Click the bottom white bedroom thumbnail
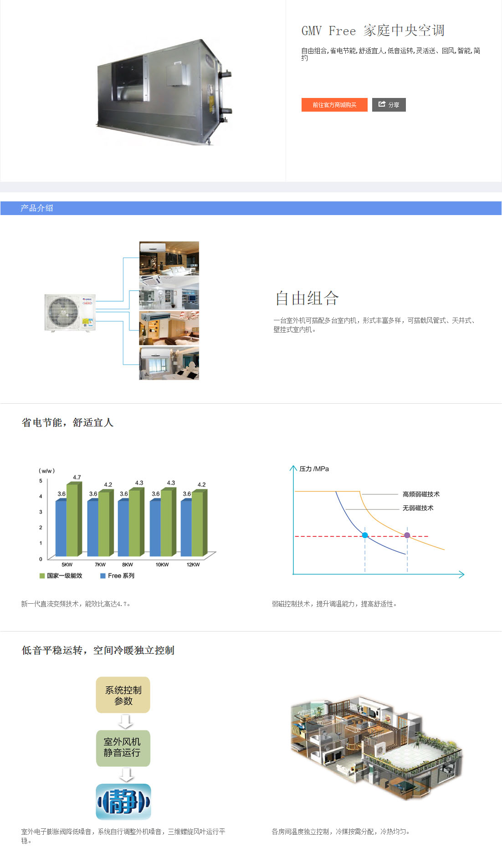 click(169, 363)
